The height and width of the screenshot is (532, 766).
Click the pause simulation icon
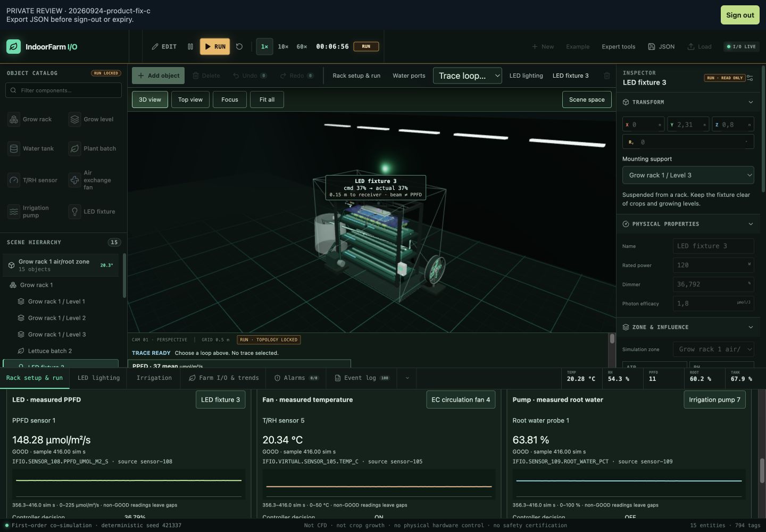pos(190,47)
